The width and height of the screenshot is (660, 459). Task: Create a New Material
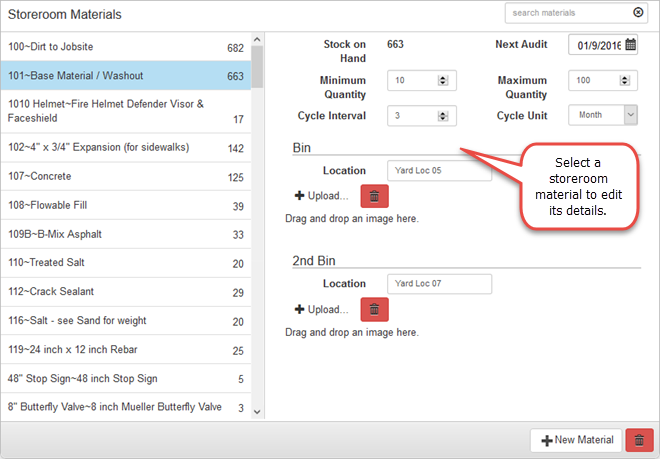(577, 440)
